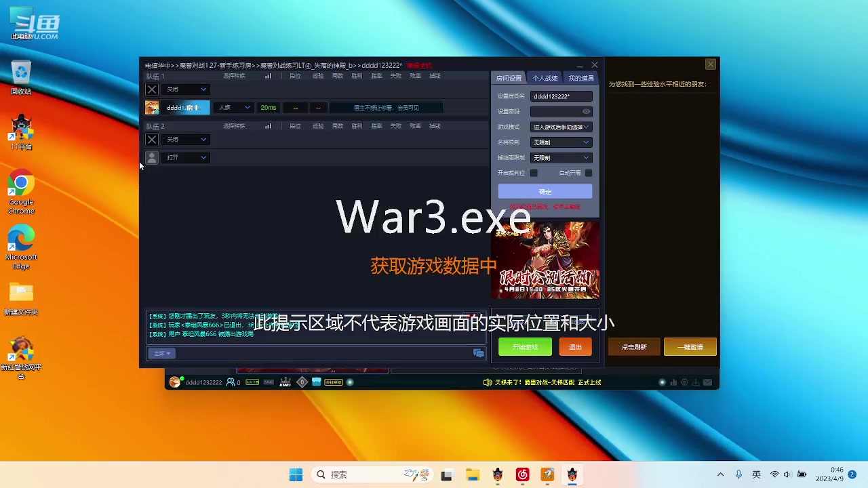Open the 关闭 slot dropdown in 队伍 2

[186, 140]
